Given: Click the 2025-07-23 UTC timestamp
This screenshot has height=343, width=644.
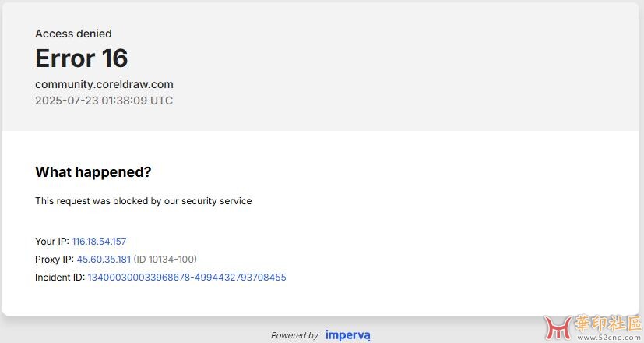Looking at the screenshot, I should pyautogui.click(x=104, y=101).
